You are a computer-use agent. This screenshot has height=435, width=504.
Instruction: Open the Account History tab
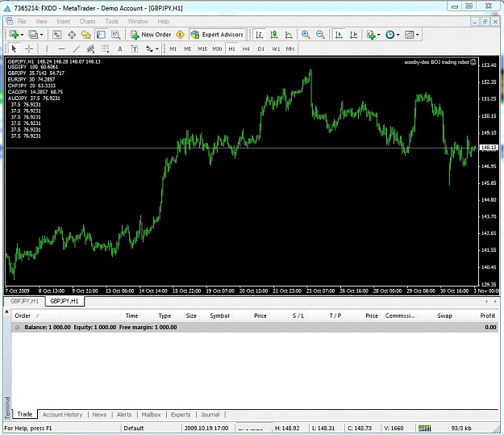point(62,414)
